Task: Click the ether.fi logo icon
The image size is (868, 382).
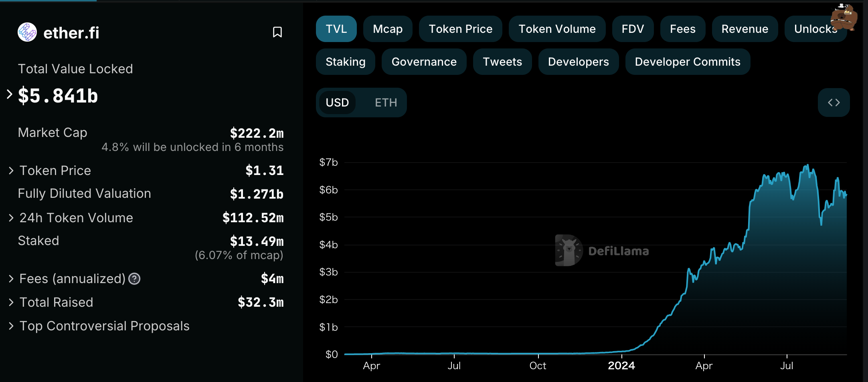Action: [27, 32]
